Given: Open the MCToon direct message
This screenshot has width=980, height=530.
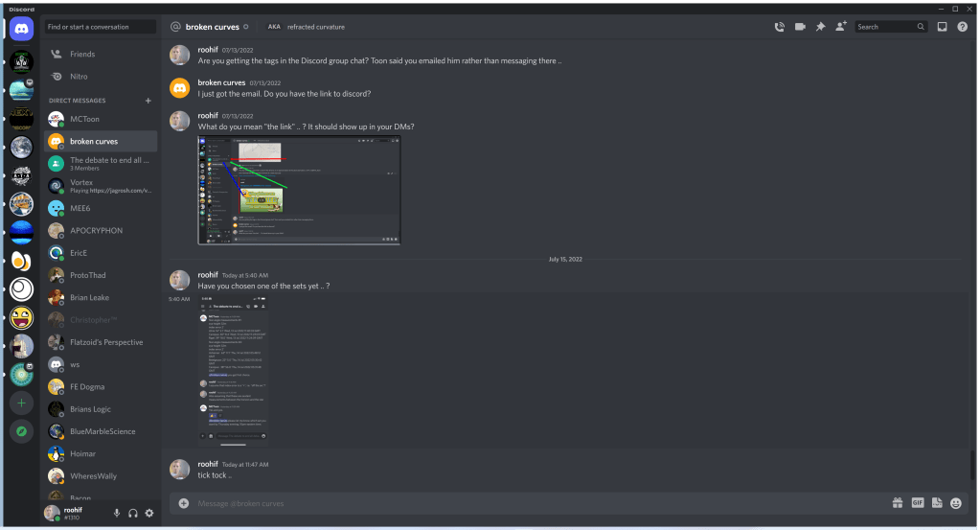Looking at the screenshot, I should coord(101,119).
